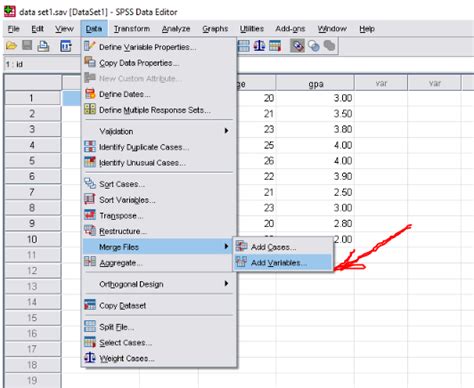The image size is (474, 388).
Task: Select row 1 header
Action: [x=32, y=98]
